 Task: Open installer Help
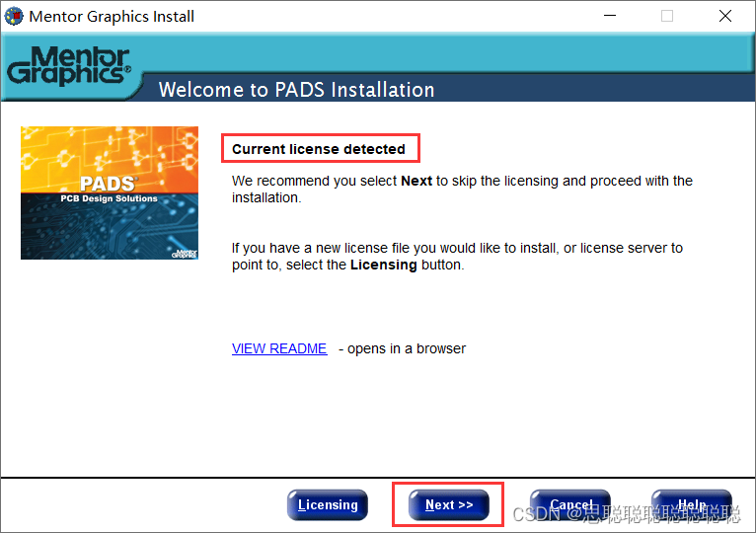tap(692, 505)
